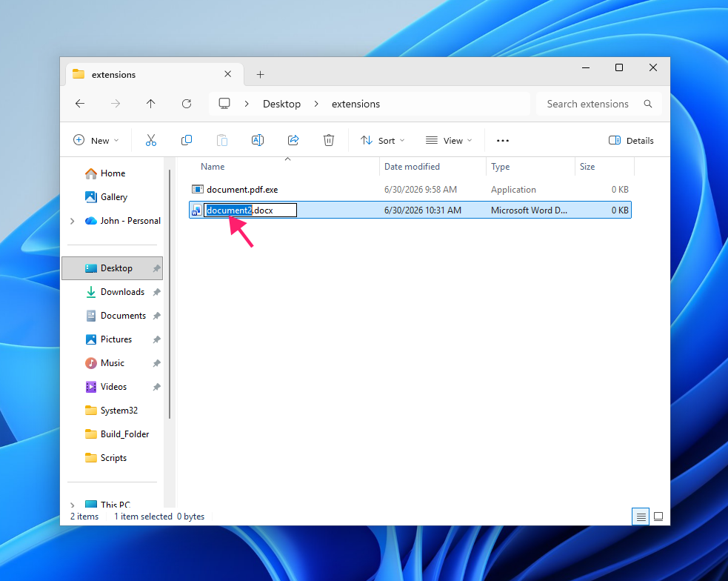Click the Share icon in toolbar

(293, 140)
